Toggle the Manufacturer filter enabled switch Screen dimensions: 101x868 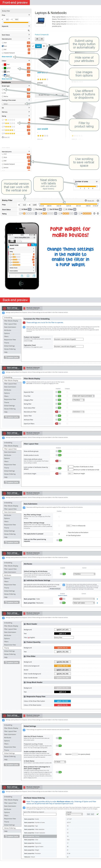tap(58, 412)
